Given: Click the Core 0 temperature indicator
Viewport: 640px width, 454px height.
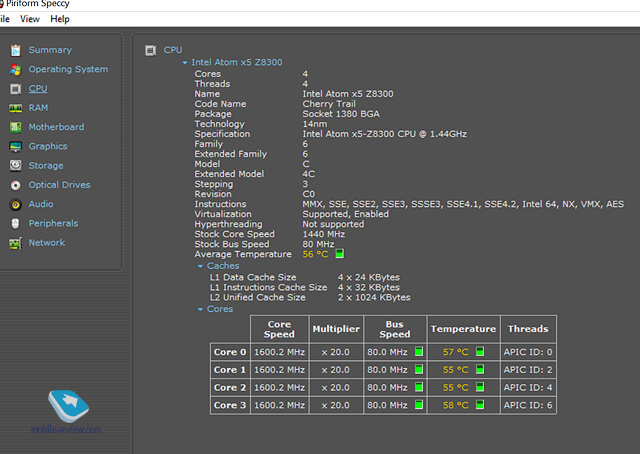Looking at the screenshot, I should tap(479, 352).
